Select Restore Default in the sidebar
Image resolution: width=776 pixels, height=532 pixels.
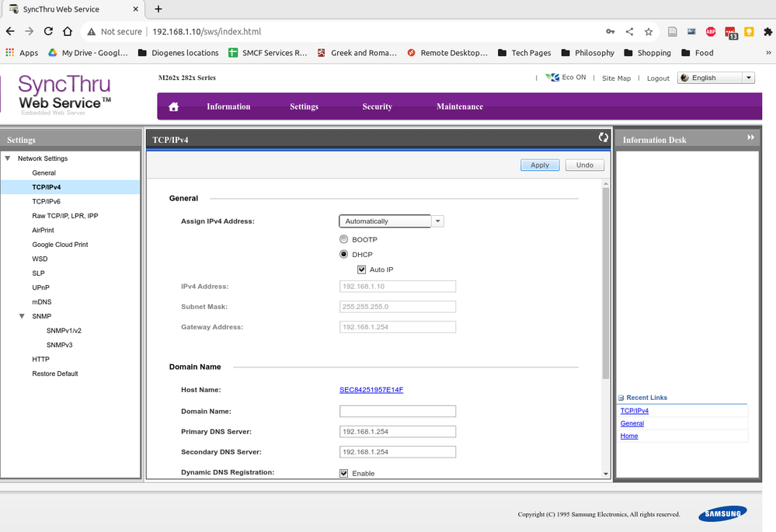pos(55,374)
